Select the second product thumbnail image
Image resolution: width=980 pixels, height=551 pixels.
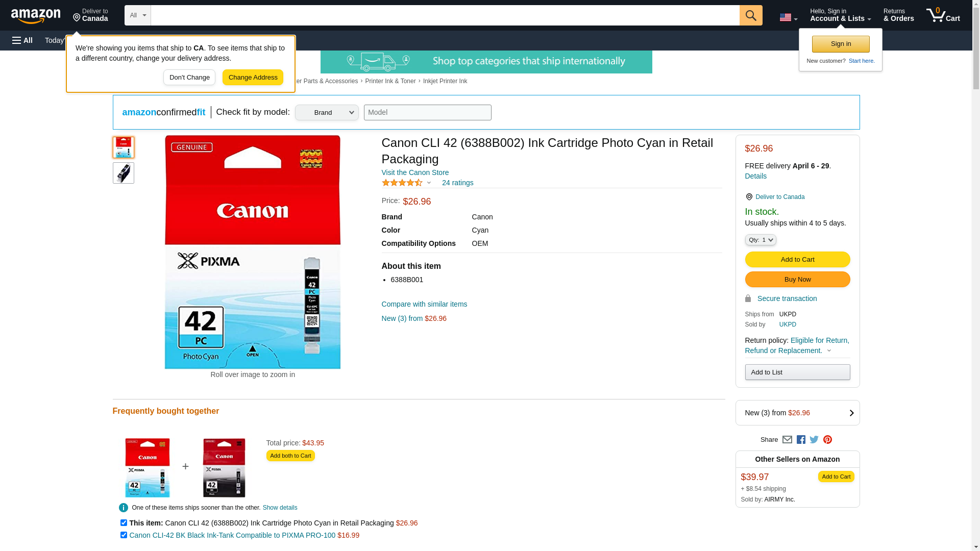click(124, 173)
